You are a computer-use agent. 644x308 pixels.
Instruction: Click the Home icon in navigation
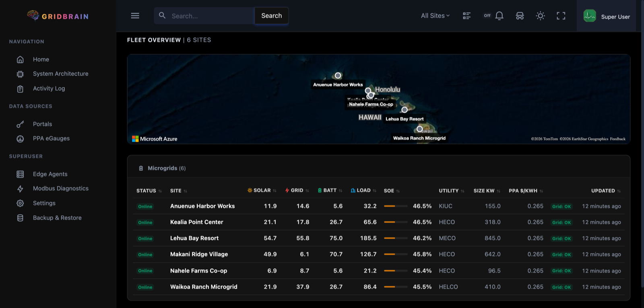(x=20, y=60)
